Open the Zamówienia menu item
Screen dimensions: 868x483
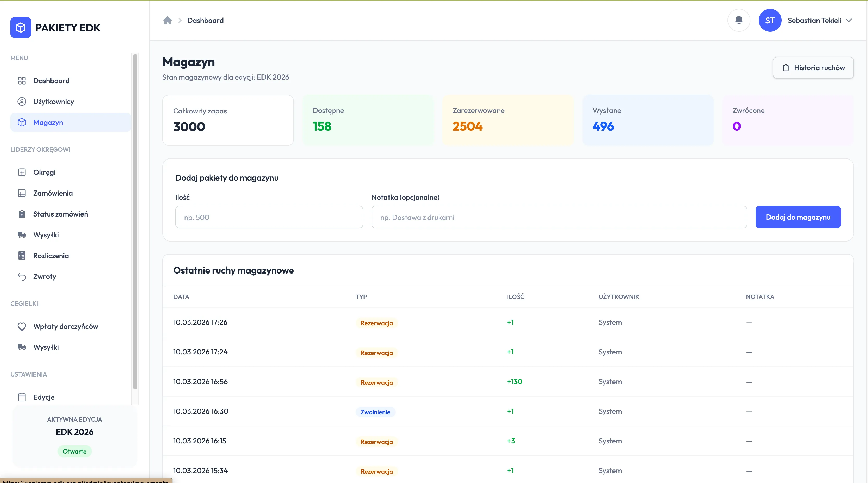71,193
